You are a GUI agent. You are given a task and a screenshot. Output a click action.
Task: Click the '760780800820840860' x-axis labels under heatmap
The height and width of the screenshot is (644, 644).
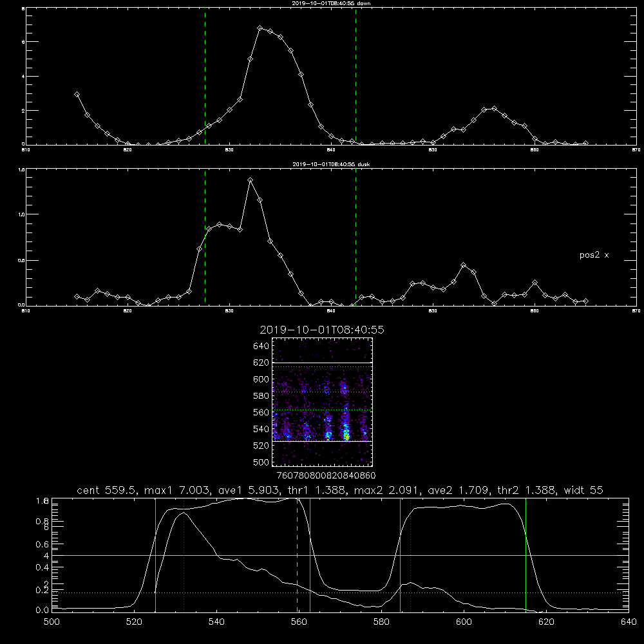tap(326, 476)
